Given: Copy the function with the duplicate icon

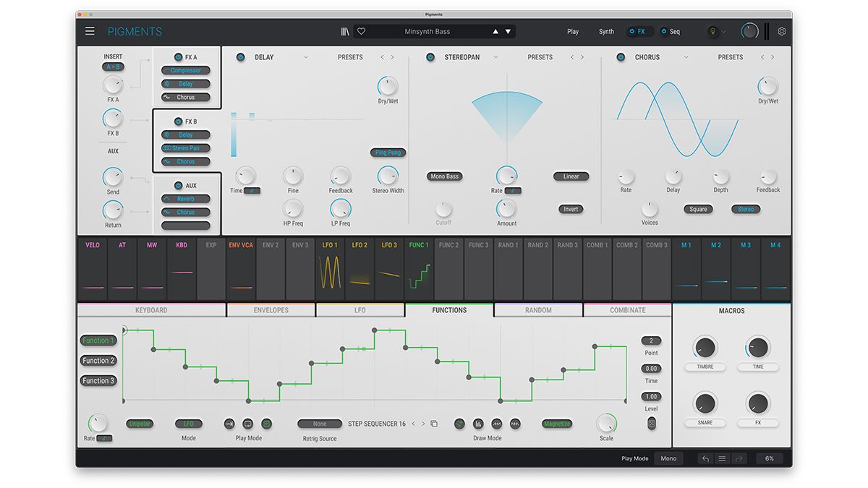Looking at the screenshot, I should 434,424.
